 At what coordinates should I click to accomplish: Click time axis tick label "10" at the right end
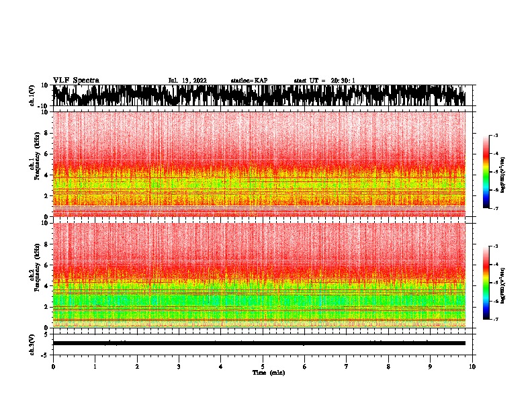click(x=472, y=367)
